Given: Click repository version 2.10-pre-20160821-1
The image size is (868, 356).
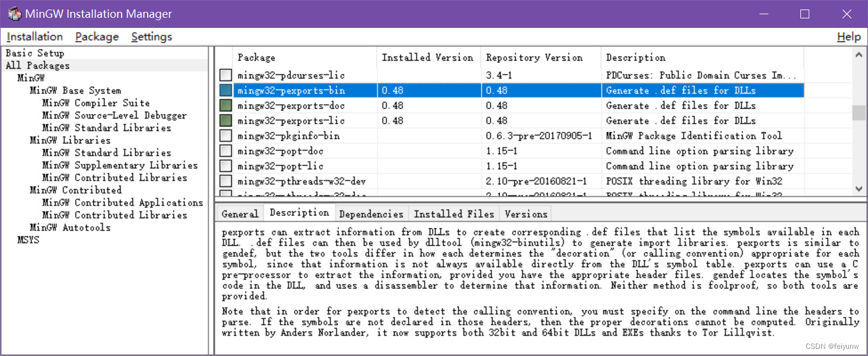Looking at the screenshot, I should tap(536, 181).
